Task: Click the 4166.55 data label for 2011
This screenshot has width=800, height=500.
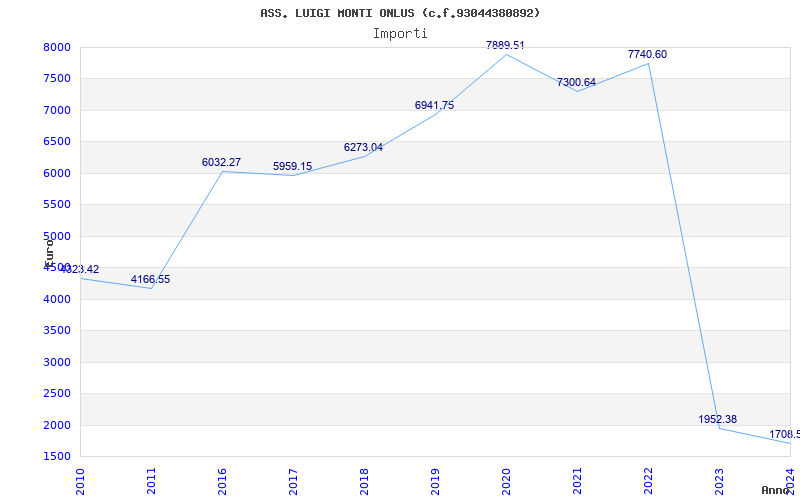Action: (x=151, y=279)
